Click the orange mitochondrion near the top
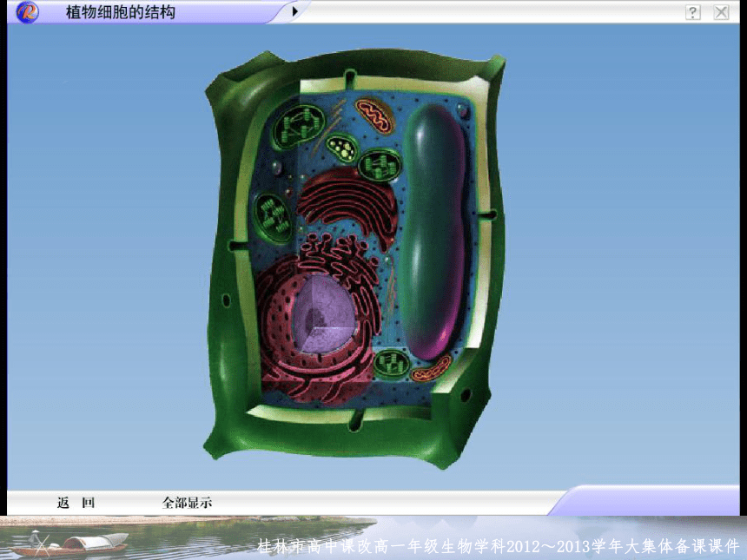The image size is (747, 560). point(375,115)
